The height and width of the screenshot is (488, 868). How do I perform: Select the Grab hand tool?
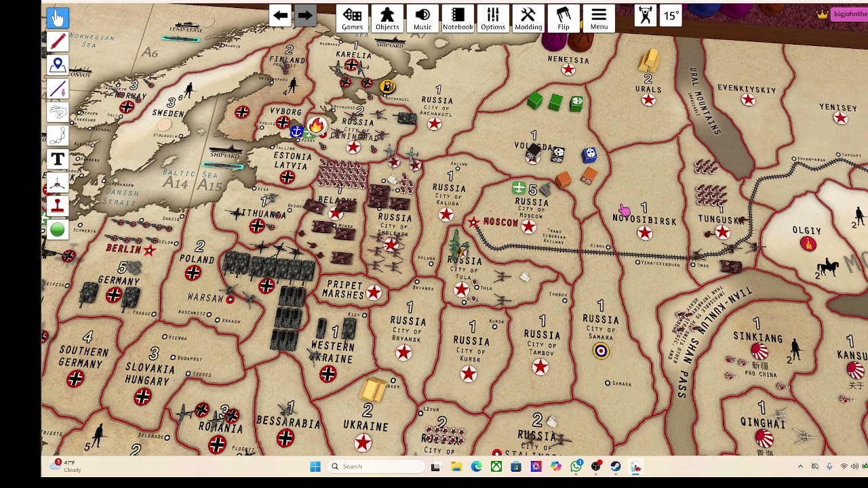click(58, 17)
